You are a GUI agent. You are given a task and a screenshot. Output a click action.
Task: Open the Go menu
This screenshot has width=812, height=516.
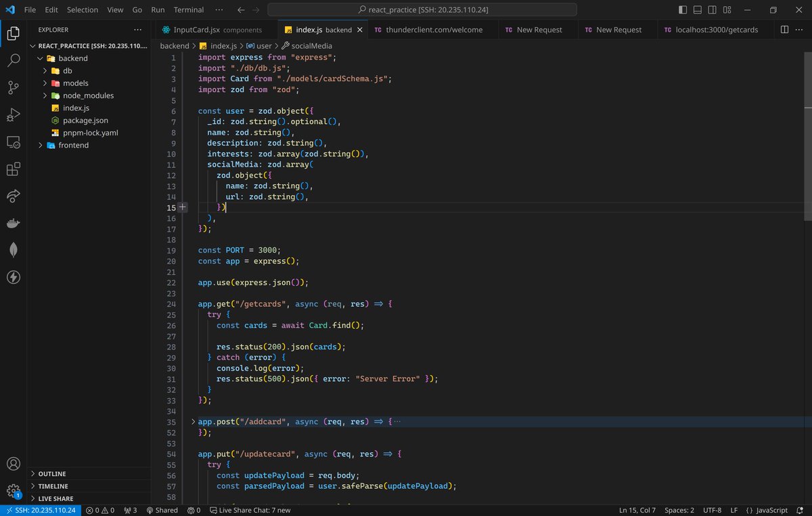click(x=137, y=9)
